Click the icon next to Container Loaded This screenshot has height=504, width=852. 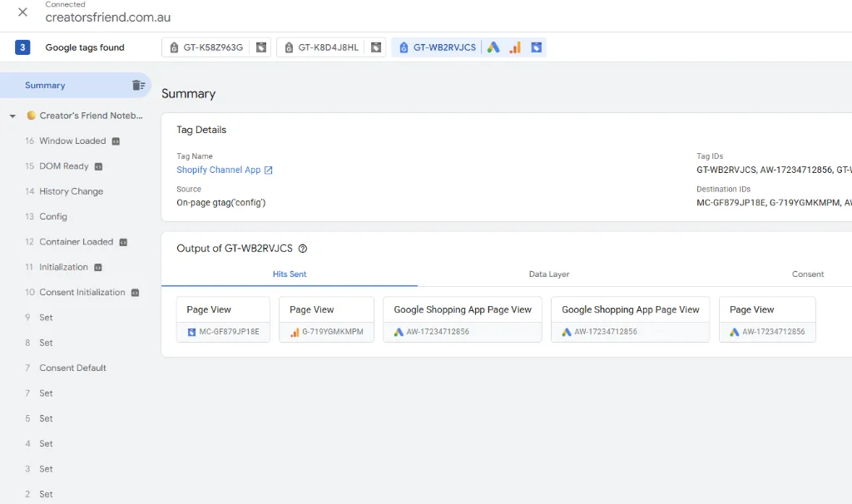tap(123, 242)
